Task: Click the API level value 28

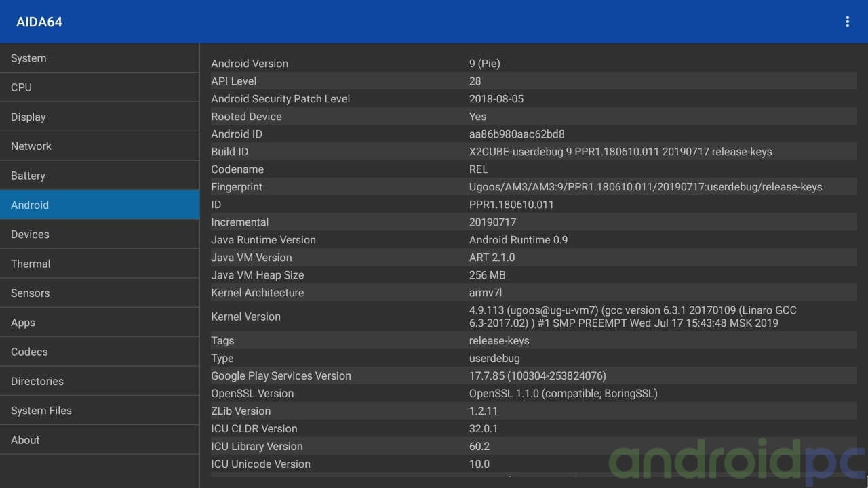Action: point(475,81)
